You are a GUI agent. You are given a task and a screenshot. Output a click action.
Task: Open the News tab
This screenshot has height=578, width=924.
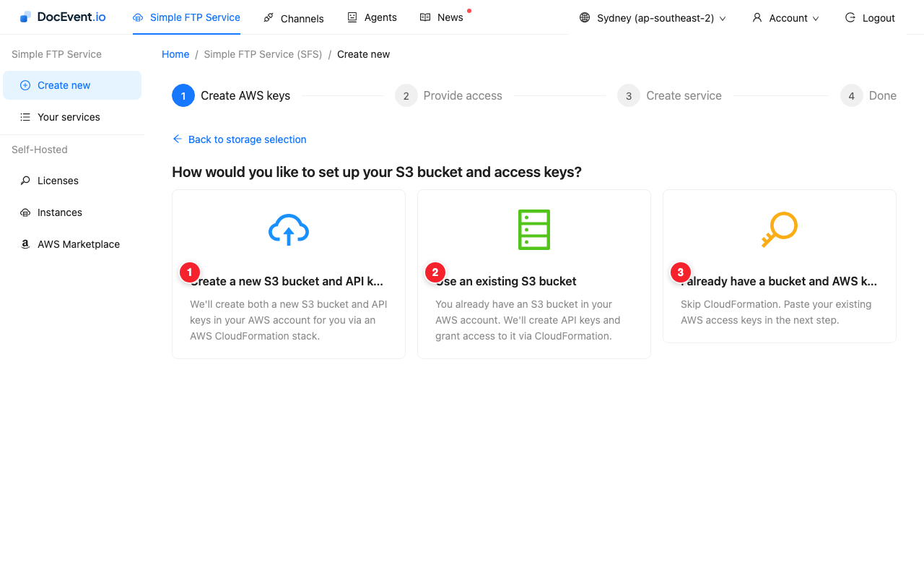[x=441, y=17]
